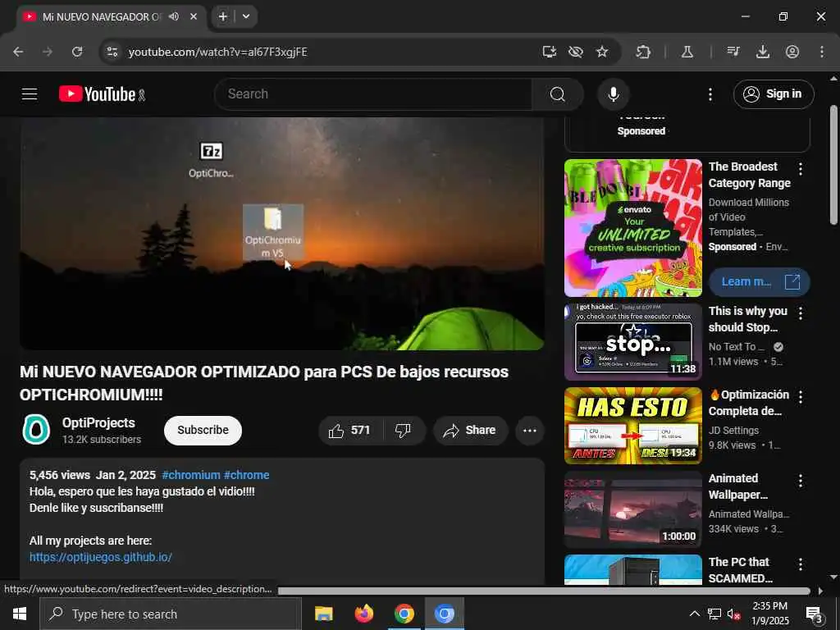Open the OptiProjects channel name link
Image resolution: width=840 pixels, height=630 pixels.
point(98,422)
